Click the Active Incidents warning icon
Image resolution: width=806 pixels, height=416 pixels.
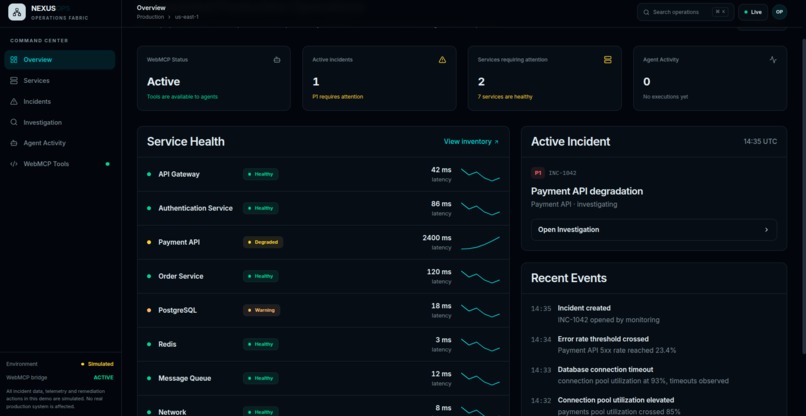442,60
